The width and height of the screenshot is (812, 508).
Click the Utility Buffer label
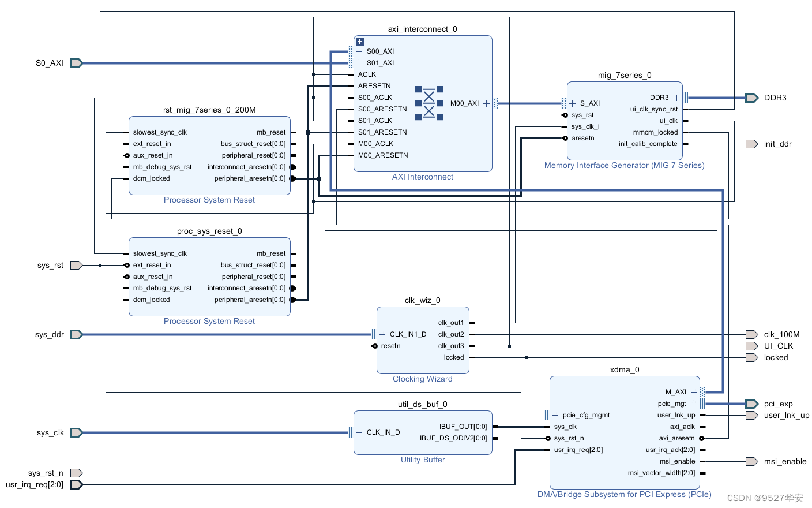tap(423, 460)
